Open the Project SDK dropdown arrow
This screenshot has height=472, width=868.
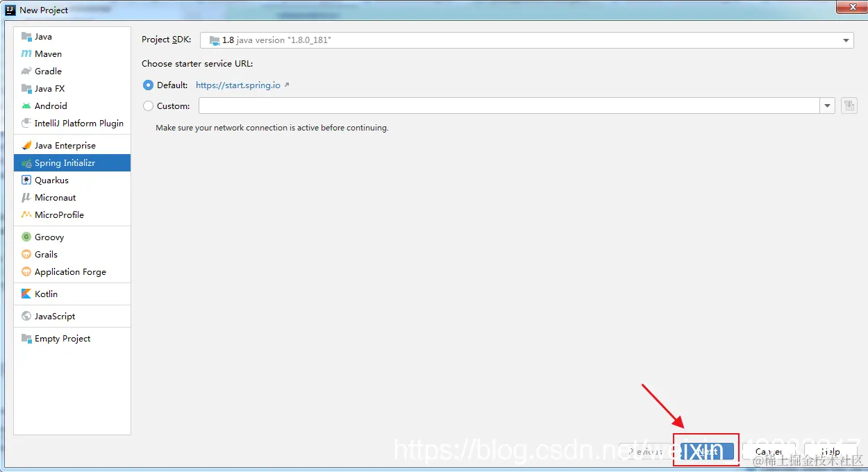coord(846,40)
